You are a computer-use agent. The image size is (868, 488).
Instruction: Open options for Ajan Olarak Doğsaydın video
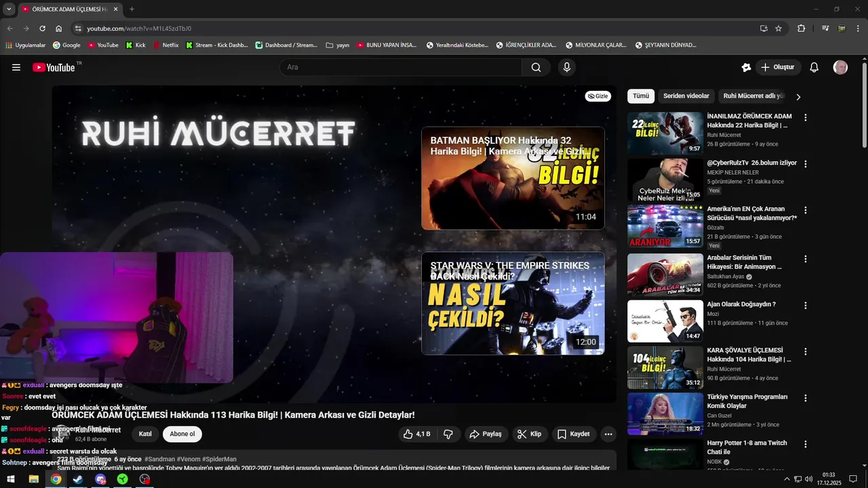click(806, 305)
